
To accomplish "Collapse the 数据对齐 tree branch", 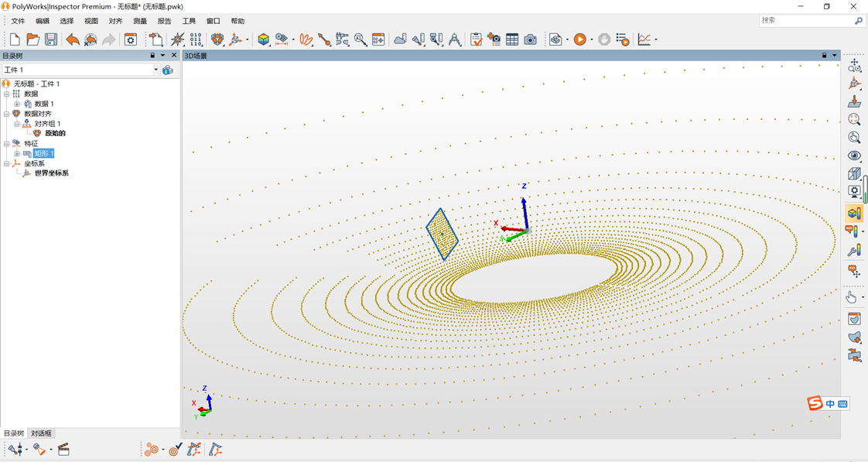I will point(7,114).
